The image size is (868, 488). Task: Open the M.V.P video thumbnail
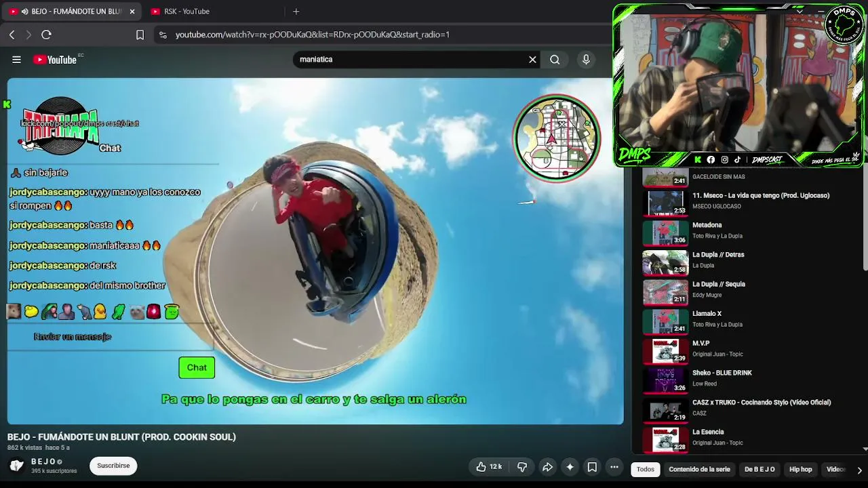[x=665, y=351]
